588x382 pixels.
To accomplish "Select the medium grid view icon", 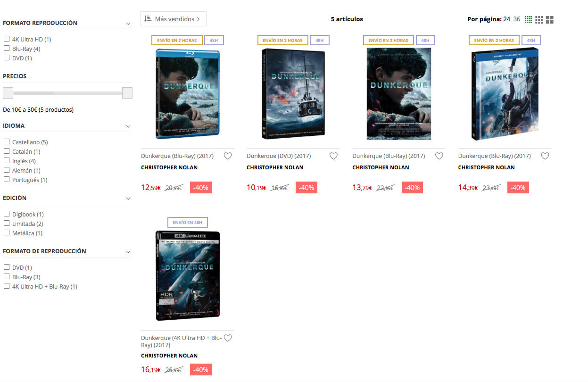I will pyautogui.click(x=539, y=19).
